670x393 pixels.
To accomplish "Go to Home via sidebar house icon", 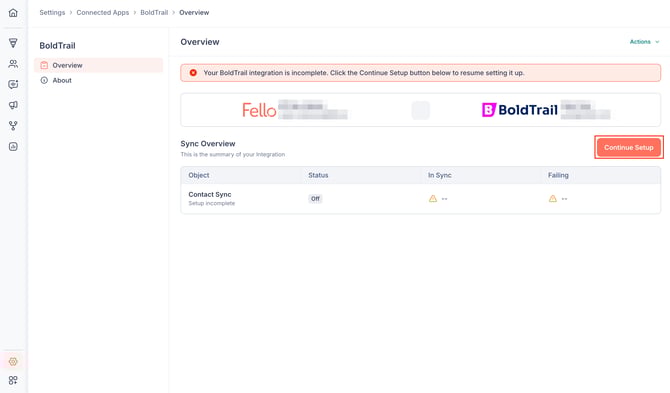I will point(13,13).
